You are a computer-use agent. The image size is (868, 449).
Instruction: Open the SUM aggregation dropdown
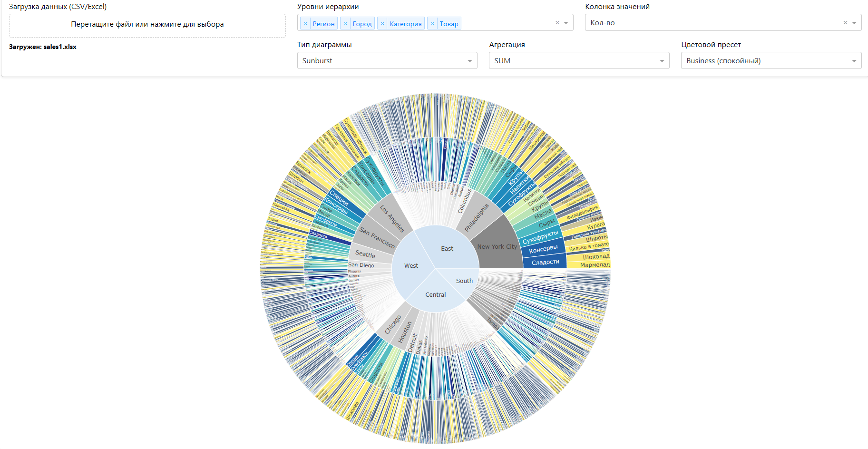pyautogui.click(x=578, y=61)
